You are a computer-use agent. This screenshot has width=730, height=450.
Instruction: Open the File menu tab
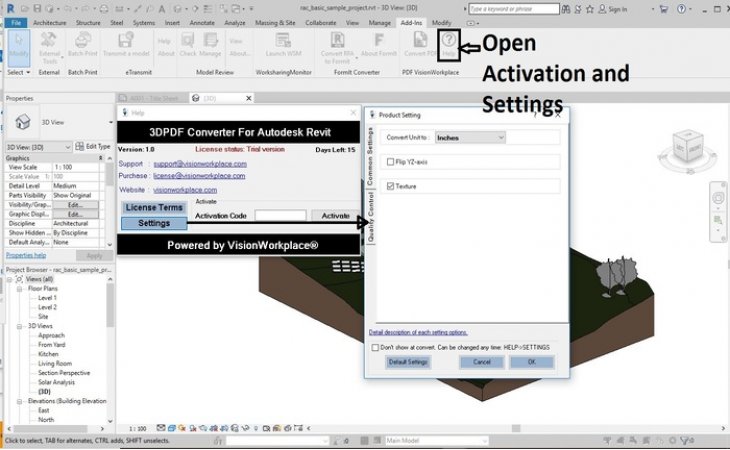16,23
